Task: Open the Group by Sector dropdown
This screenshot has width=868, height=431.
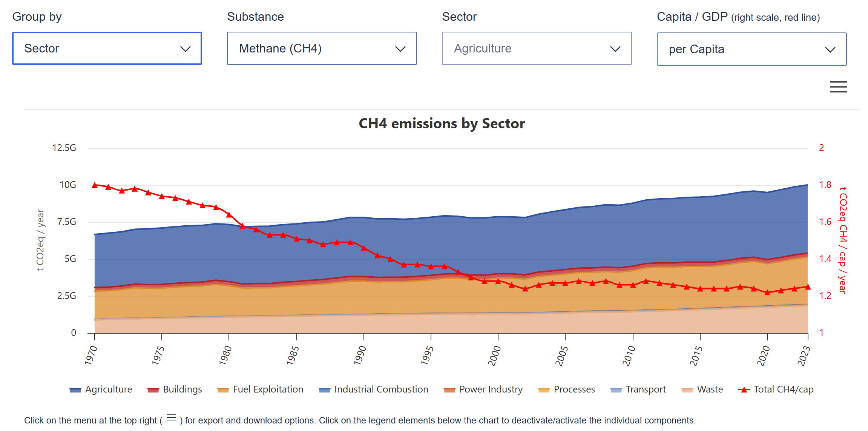Action: click(x=107, y=48)
